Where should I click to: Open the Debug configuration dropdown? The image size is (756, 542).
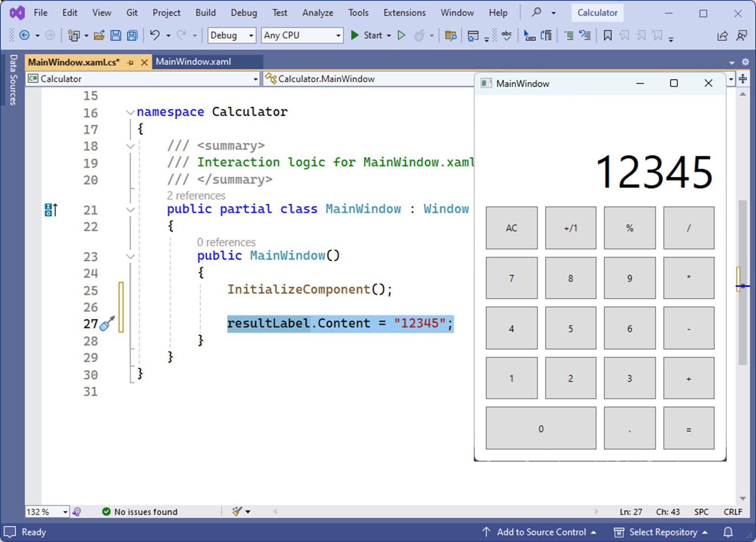[x=232, y=35]
